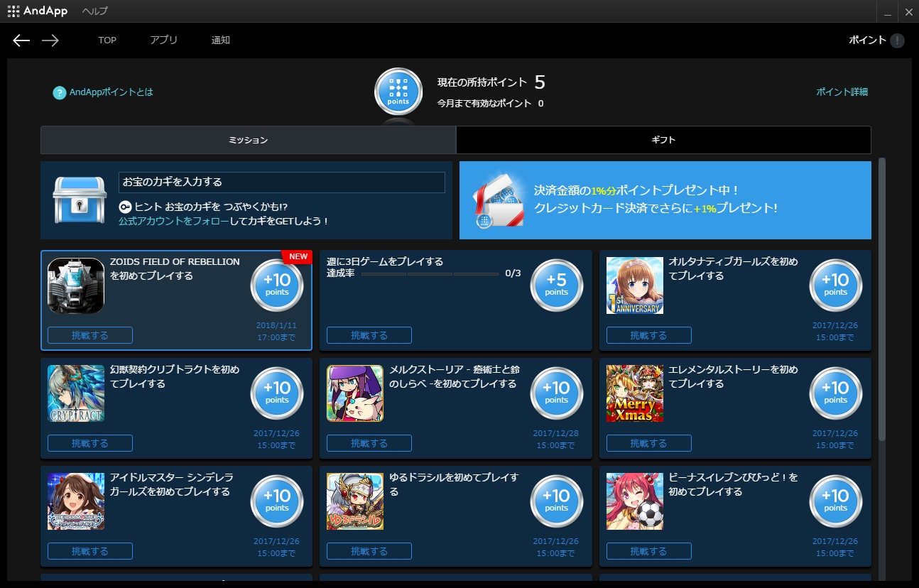The image size is (919, 588).
Task: Open オルタナティブガールズ game icon
Action: [x=635, y=285]
